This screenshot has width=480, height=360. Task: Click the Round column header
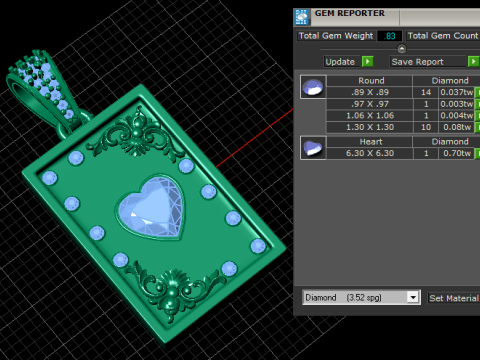pos(369,81)
